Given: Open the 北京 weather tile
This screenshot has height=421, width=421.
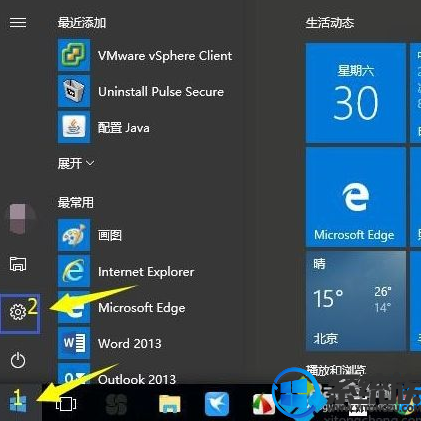Looking at the screenshot, I should point(356,301).
